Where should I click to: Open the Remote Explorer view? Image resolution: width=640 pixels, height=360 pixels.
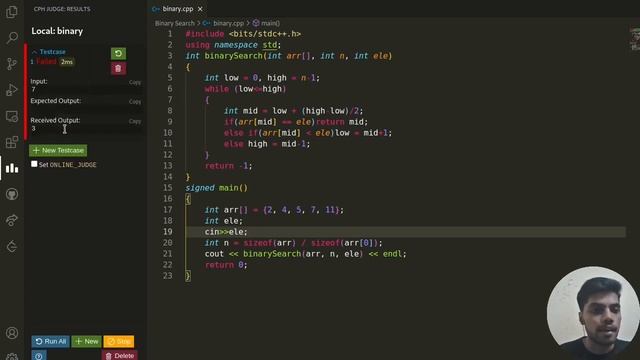12,116
